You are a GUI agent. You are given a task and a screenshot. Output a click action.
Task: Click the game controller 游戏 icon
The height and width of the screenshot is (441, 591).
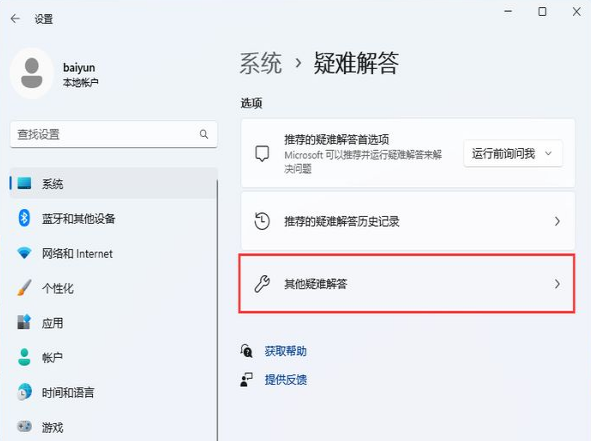(x=24, y=427)
